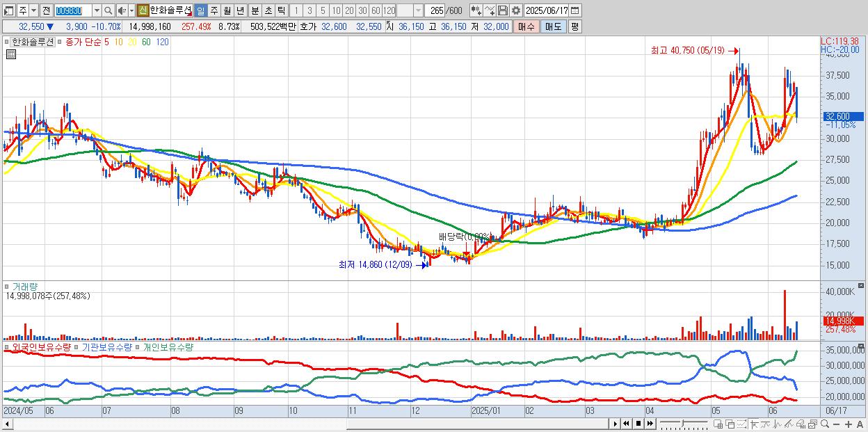Toggle the 개인보유수량 series marker
Screen dimensions: 868x432
[138, 346]
